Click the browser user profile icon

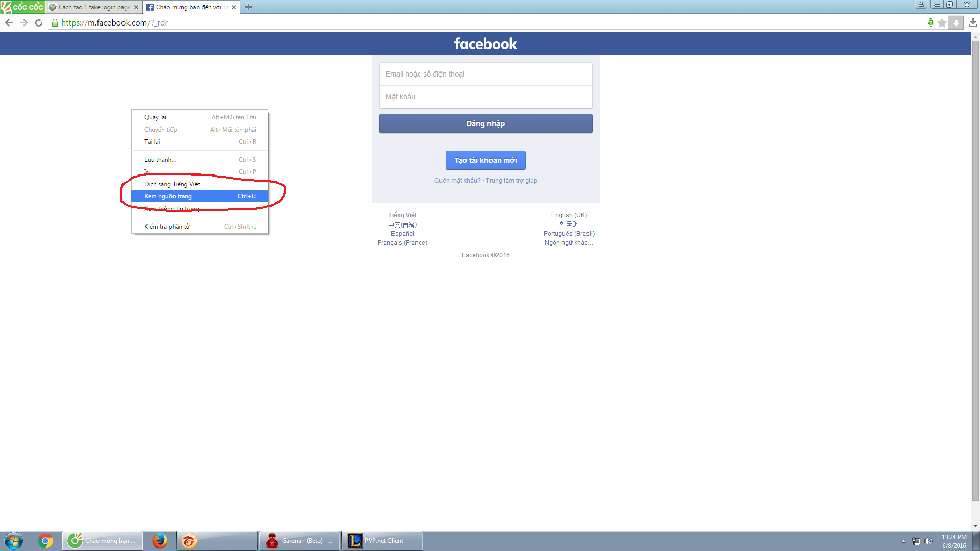pyautogui.click(x=921, y=4)
